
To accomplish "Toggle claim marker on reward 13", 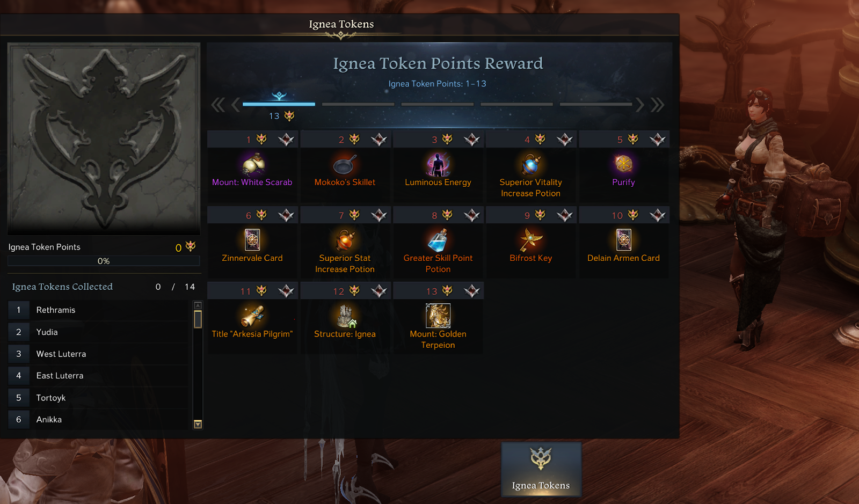I will [x=472, y=291].
